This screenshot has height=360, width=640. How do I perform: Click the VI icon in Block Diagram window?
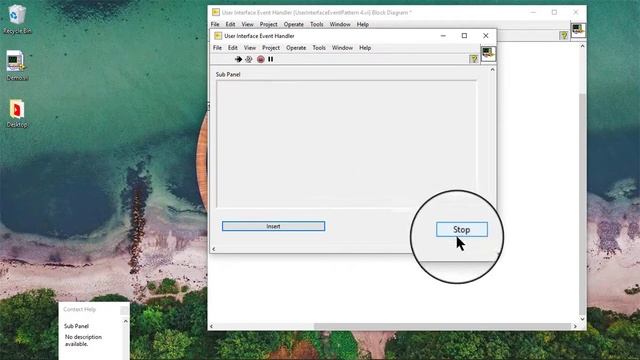578,30
